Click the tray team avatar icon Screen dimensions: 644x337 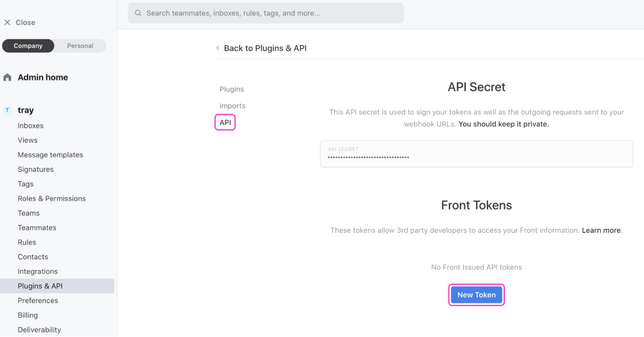8,111
